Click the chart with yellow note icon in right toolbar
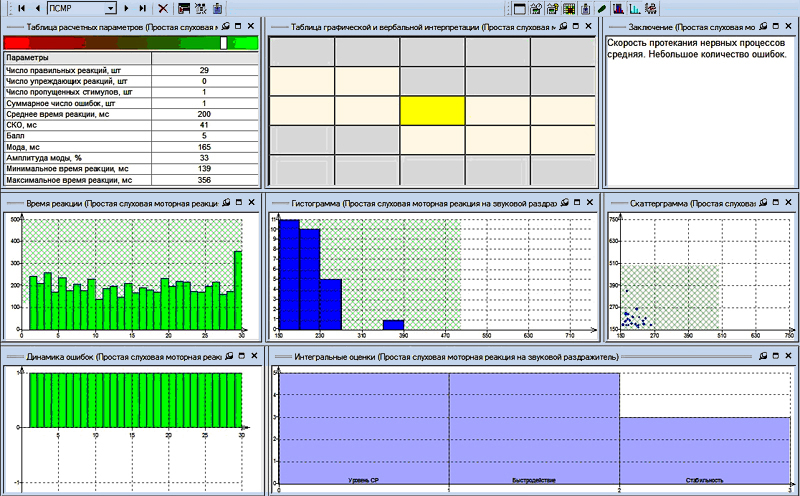 (552, 9)
